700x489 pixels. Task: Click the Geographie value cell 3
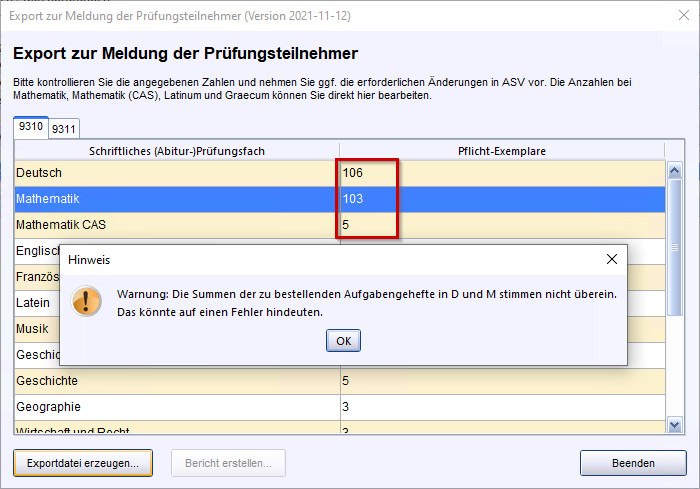503,407
